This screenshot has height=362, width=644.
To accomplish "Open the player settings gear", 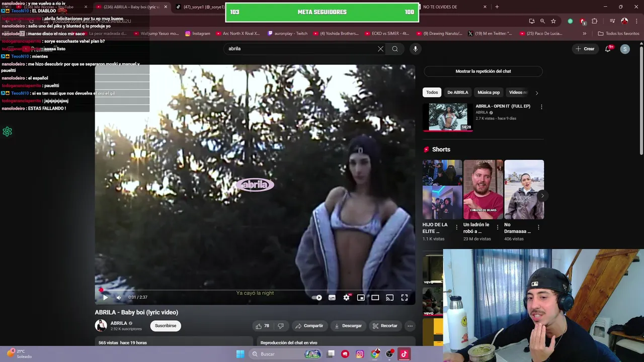I will (x=346, y=298).
